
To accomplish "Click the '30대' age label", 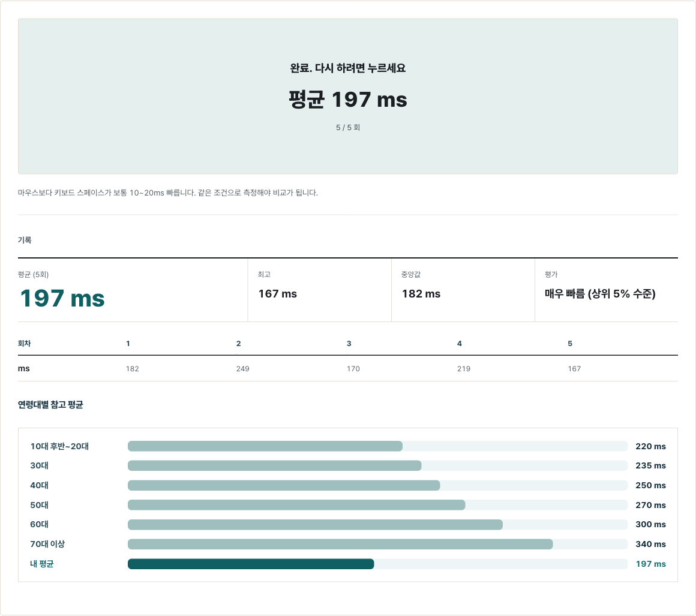I will [x=39, y=465].
